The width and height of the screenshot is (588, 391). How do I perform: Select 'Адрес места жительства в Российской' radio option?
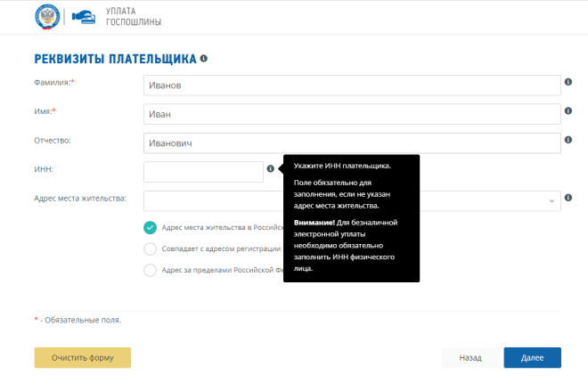click(x=150, y=227)
